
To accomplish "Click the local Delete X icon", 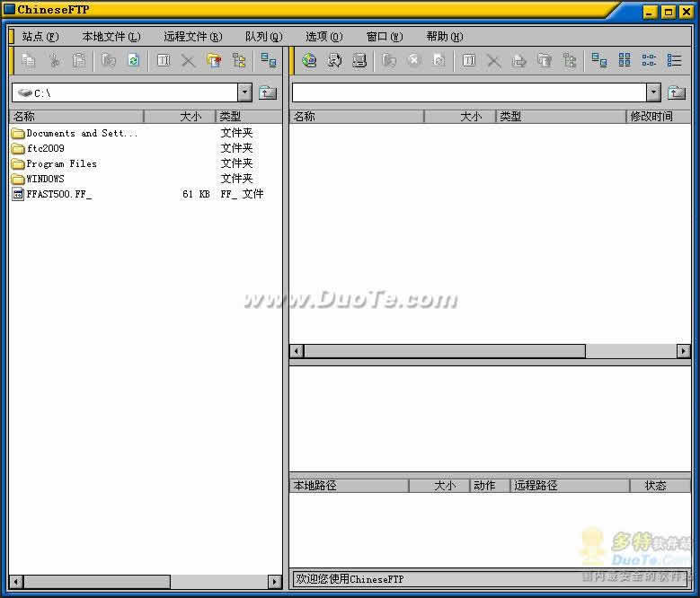I will coord(189,60).
